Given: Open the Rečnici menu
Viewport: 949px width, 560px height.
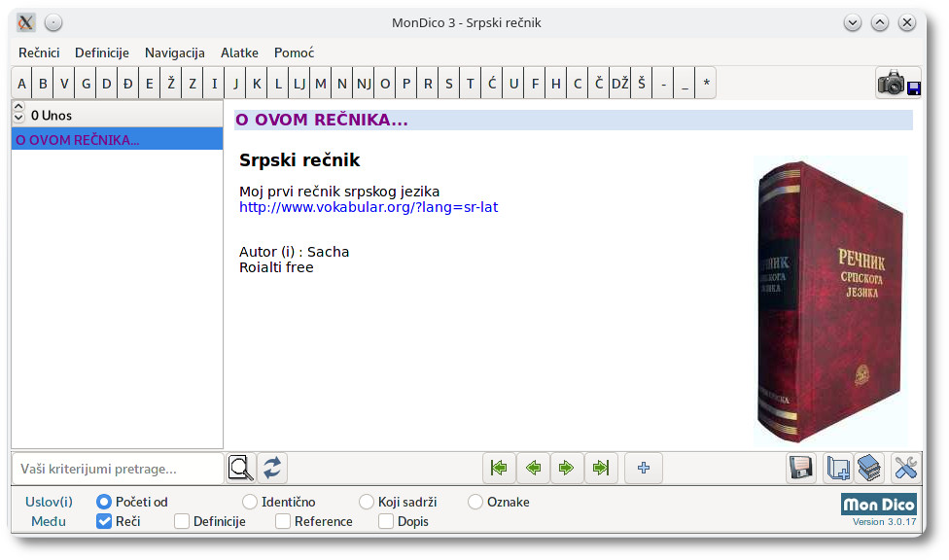Looking at the screenshot, I should click(39, 52).
